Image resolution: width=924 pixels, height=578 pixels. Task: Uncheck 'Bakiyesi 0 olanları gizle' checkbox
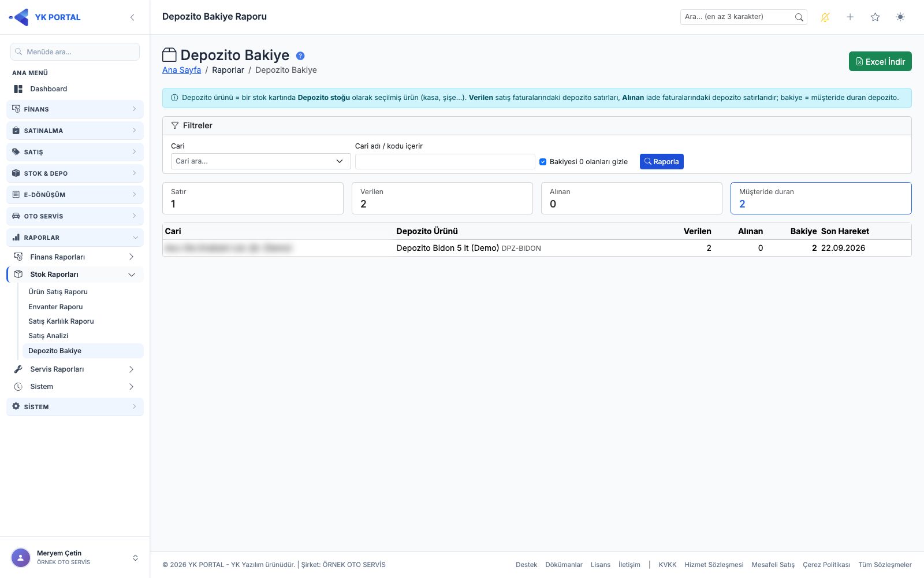[x=543, y=162]
